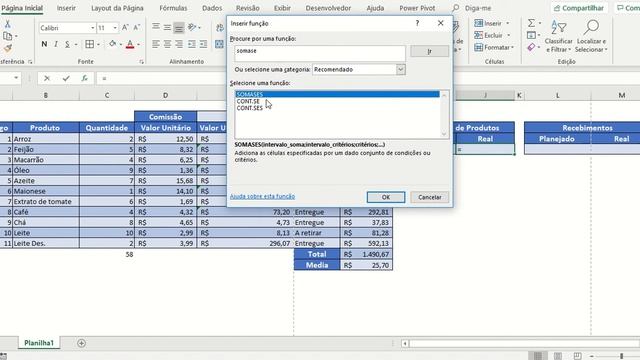This screenshot has width=640, height=360.
Task: Click the Fill Color bucket icon
Action: (x=112, y=44)
